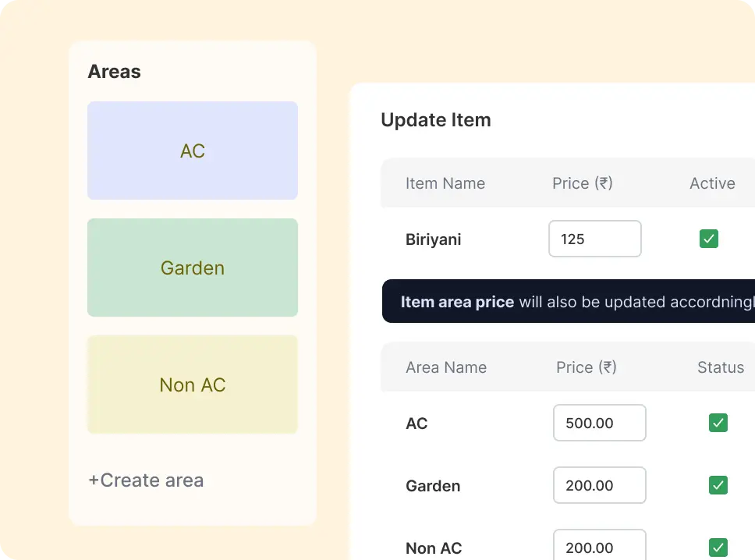Click the Garden area price field
Viewport: 755px width, 560px height.
[x=599, y=485]
